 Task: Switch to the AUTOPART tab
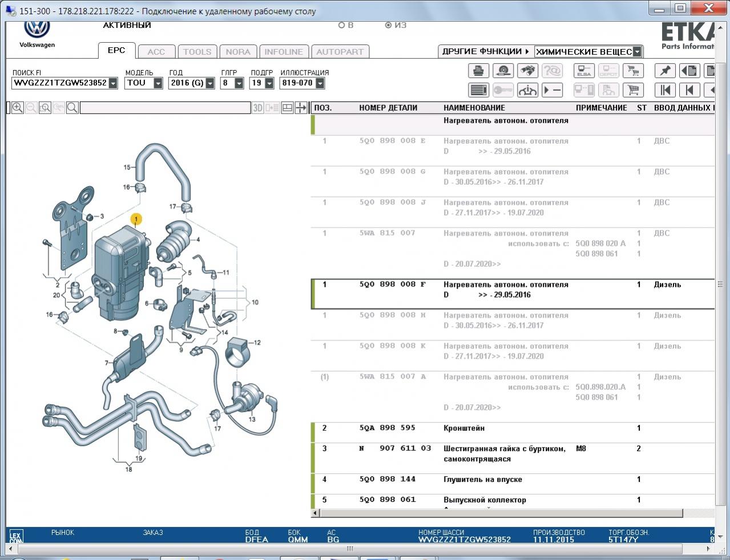340,52
